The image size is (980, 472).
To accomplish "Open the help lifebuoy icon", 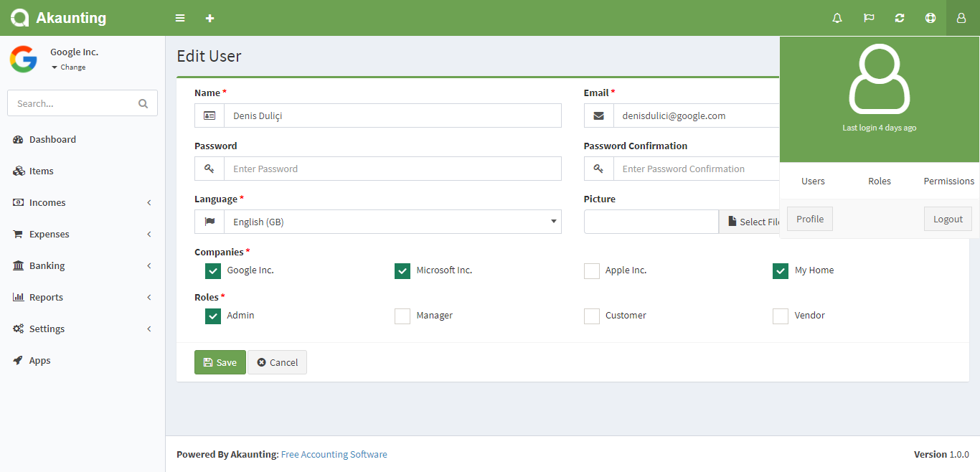I will (x=930, y=18).
